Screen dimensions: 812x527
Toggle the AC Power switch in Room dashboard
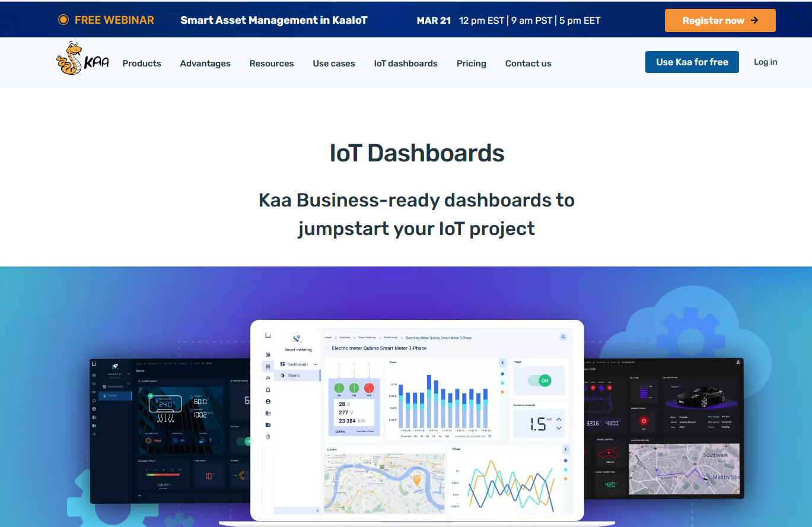click(243, 441)
